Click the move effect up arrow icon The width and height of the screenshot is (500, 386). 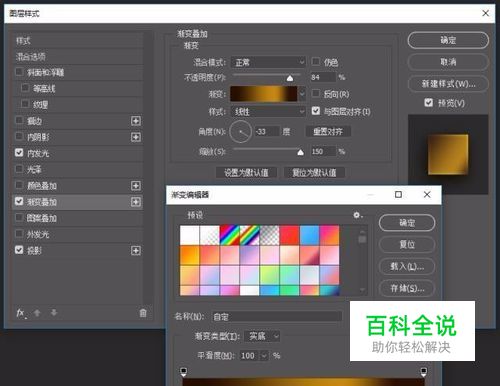point(37,313)
